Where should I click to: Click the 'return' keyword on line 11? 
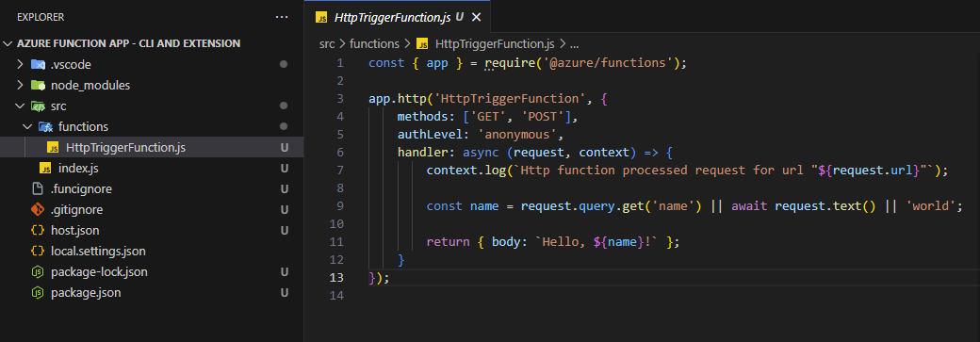[x=449, y=242]
